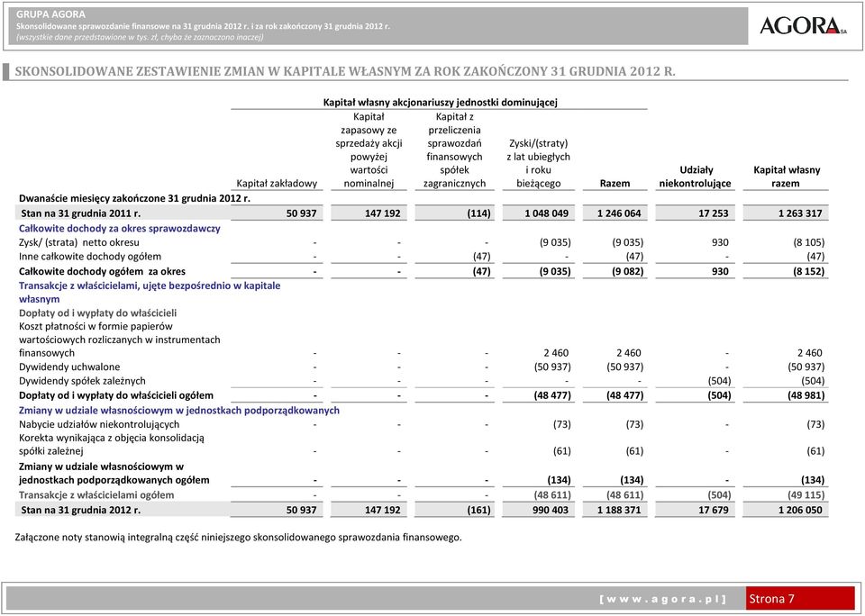Click the Strona 7 page label

tap(772, 599)
